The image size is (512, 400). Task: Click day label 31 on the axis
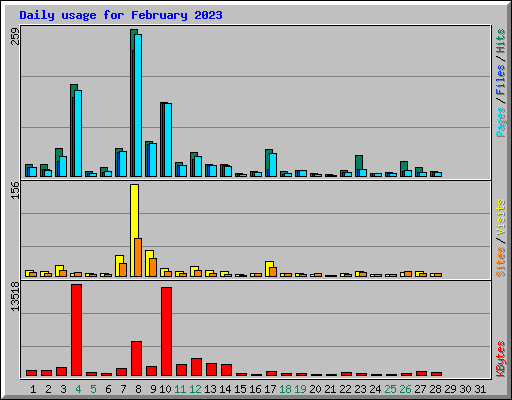click(x=480, y=389)
